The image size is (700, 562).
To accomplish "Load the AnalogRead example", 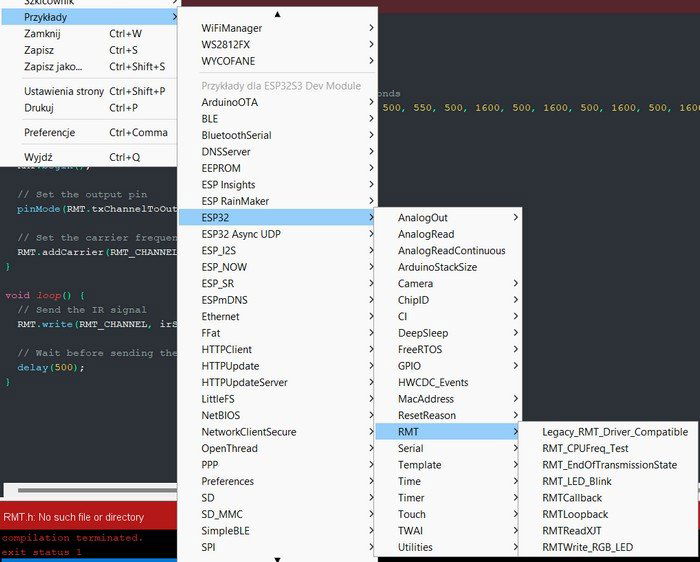I will (448, 234).
